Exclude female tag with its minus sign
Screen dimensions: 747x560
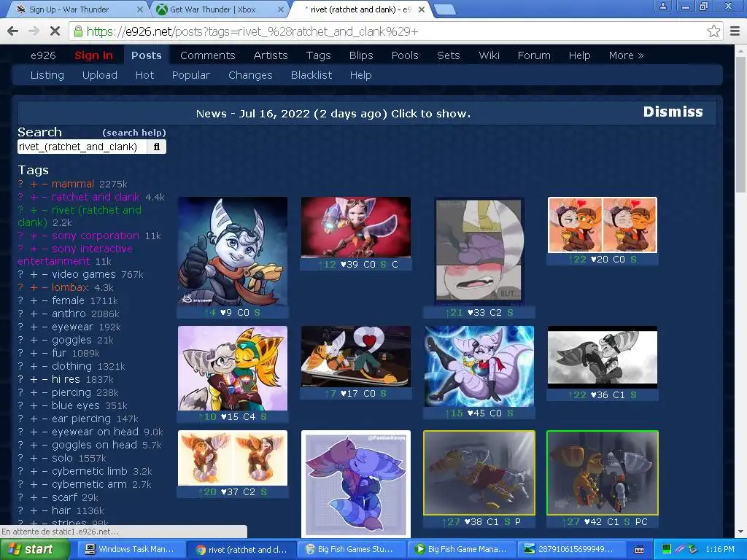click(44, 301)
